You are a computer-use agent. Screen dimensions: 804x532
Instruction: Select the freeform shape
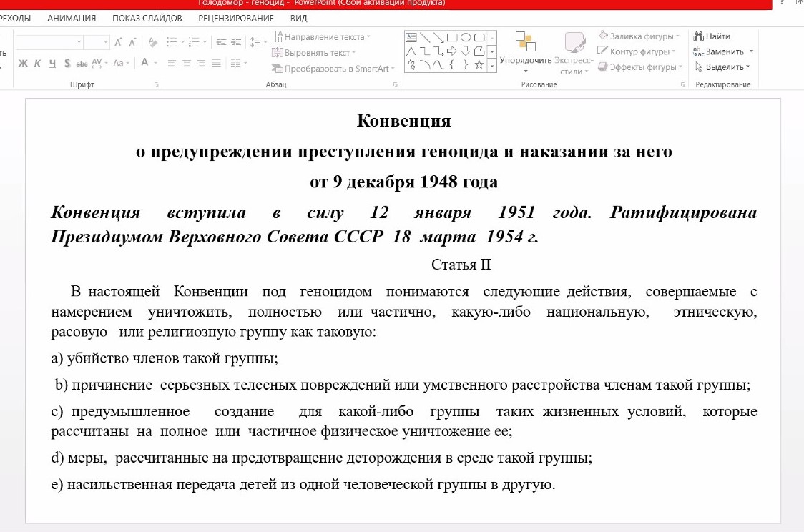[x=479, y=51]
